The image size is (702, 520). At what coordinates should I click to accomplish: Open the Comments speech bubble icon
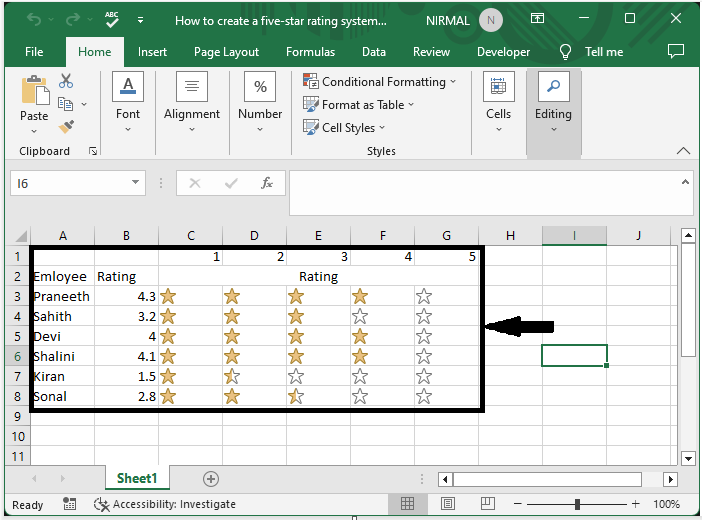[x=676, y=51]
